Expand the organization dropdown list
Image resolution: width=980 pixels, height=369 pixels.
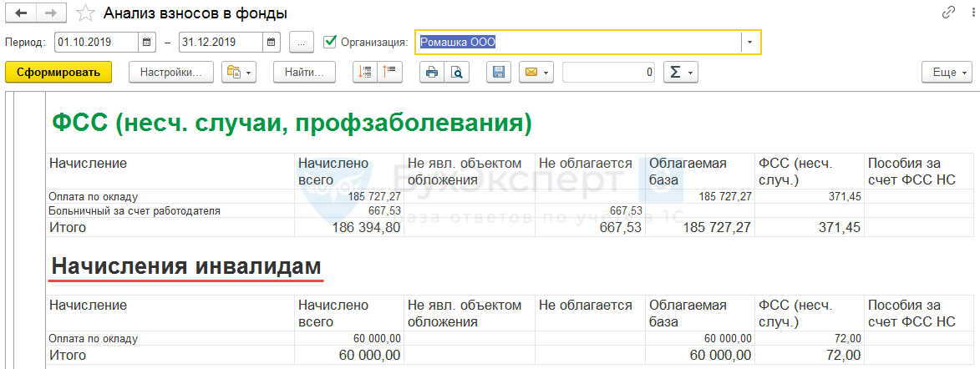(x=750, y=42)
